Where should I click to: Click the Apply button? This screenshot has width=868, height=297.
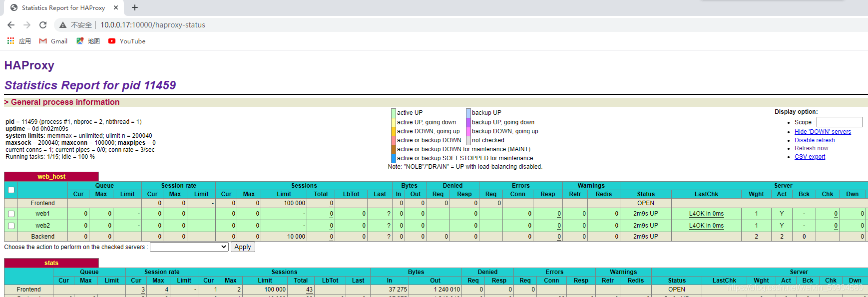[x=243, y=247]
